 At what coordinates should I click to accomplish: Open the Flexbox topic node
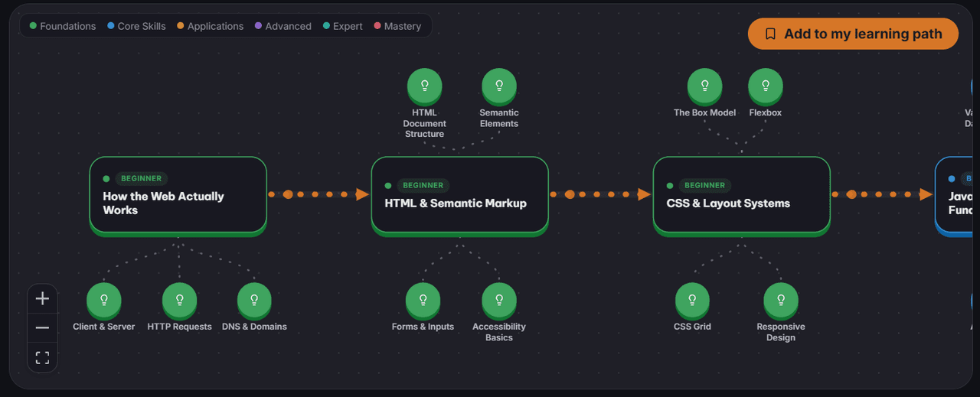tap(766, 86)
